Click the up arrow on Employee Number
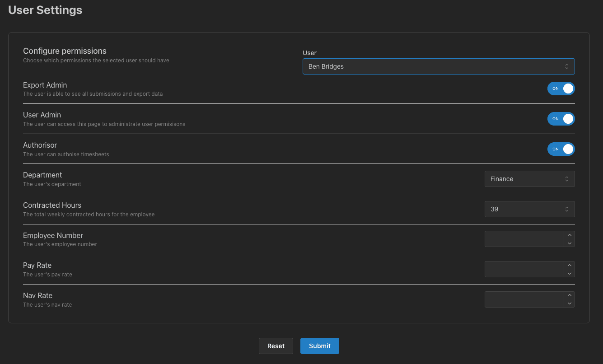603x364 pixels. 570,235
